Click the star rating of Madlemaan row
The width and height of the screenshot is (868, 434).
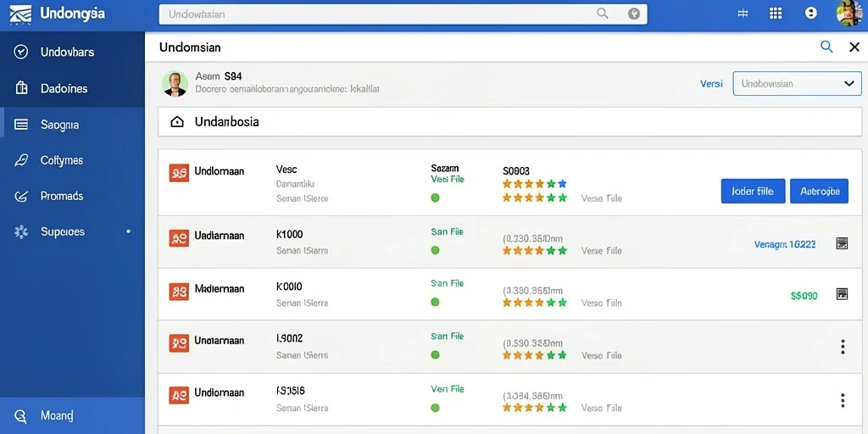point(535,303)
